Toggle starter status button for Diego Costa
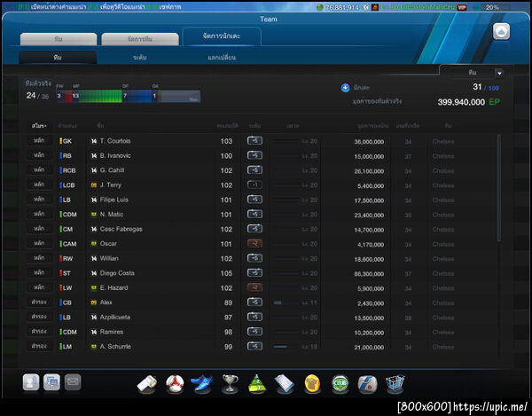 click(39, 273)
